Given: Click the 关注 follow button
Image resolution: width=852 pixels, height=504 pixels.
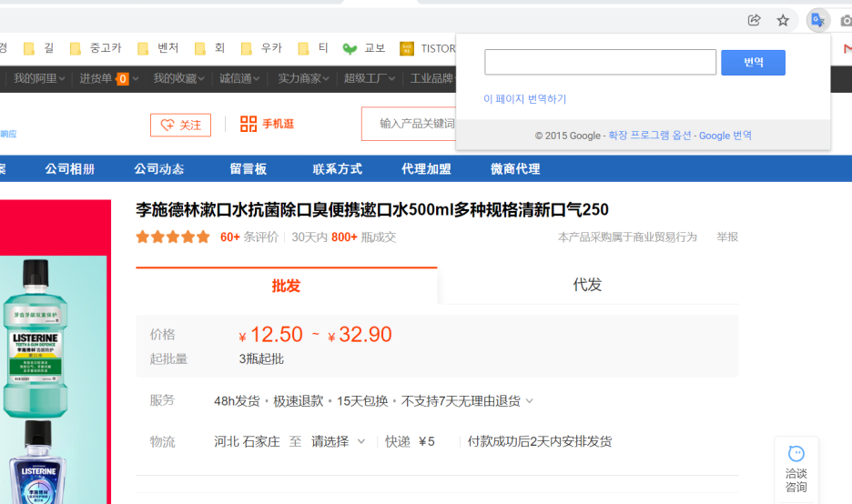Looking at the screenshot, I should click(180, 125).
